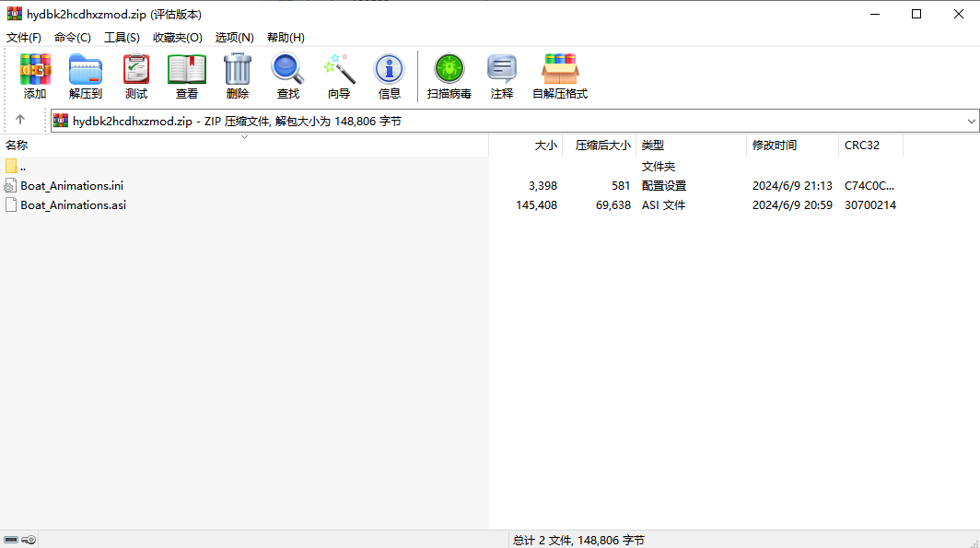Image resolution: width=980 pixels, height=548 pixels.
Task: Sort by CRC32 column header
Action: click(x=870, y=145)
